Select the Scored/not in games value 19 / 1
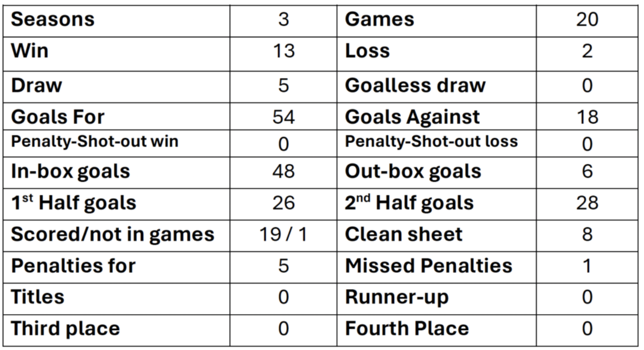This screenshot has width=644, height=350. (x=284, y=235)
